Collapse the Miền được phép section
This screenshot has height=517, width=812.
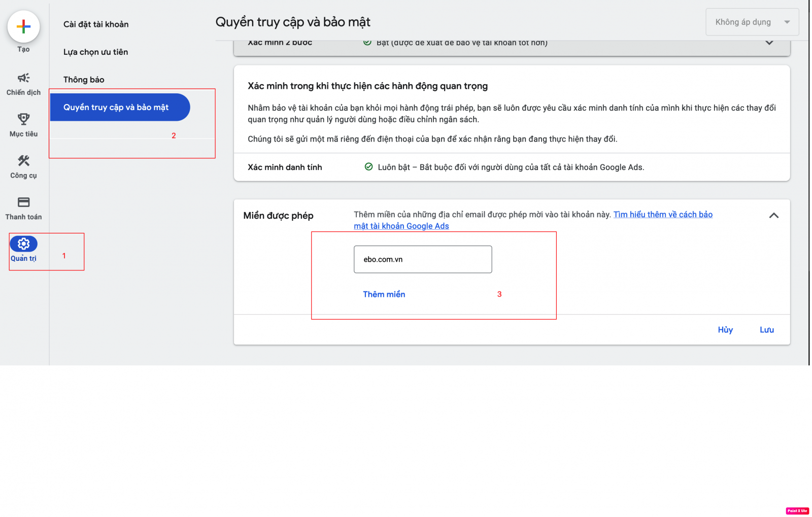[x=774, y=216]
